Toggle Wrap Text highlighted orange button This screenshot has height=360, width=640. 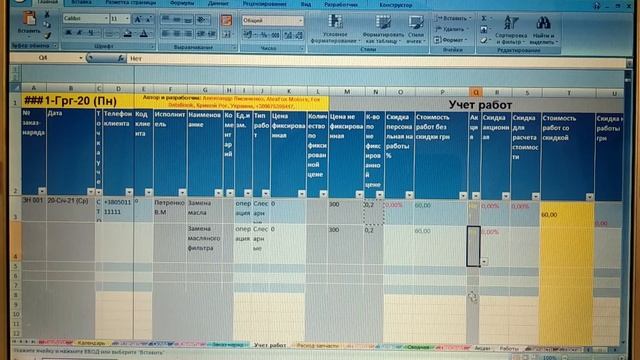227,20
